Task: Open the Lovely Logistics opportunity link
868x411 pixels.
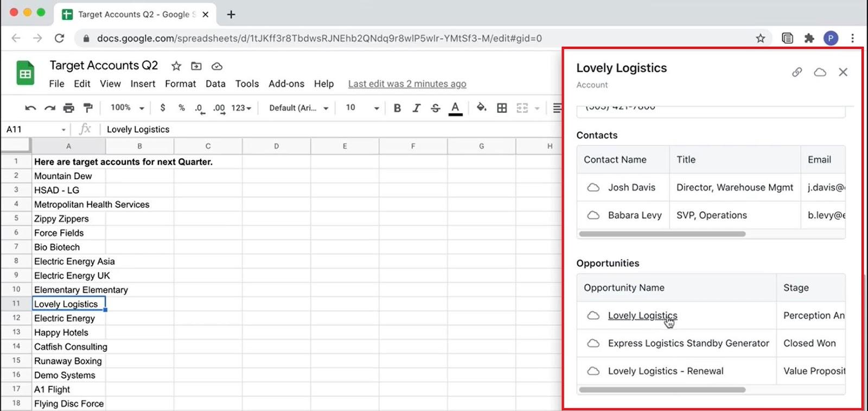Action: [x=642, y=315]
